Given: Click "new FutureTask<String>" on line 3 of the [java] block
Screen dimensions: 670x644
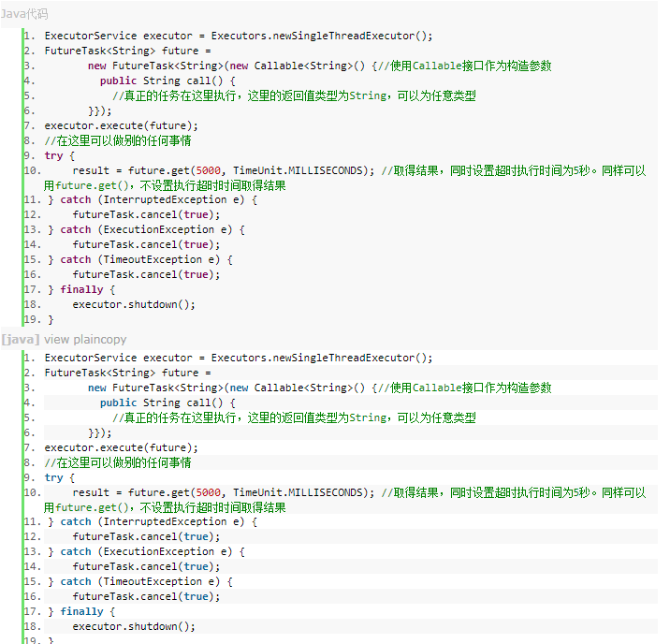Looking at the screenshot, I should tap(156, 388).
